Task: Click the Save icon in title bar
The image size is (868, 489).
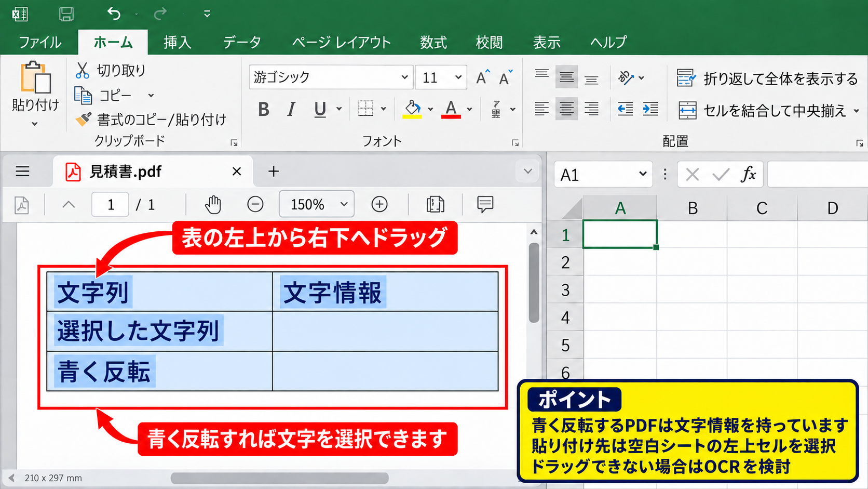Action: (x=66, y=14)
